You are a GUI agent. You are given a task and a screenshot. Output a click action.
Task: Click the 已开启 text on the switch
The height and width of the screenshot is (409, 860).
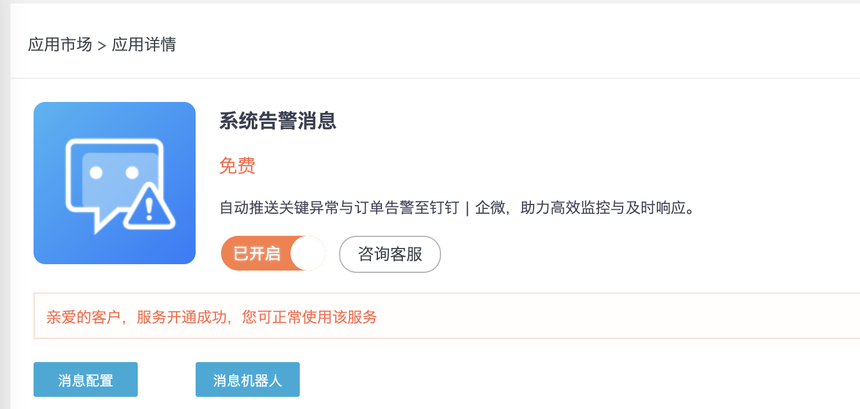256,254
